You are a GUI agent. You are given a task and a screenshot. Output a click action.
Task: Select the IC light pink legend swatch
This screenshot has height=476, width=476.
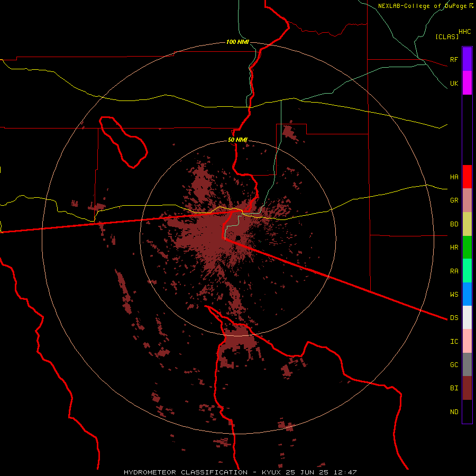click(x=467, y=341)
